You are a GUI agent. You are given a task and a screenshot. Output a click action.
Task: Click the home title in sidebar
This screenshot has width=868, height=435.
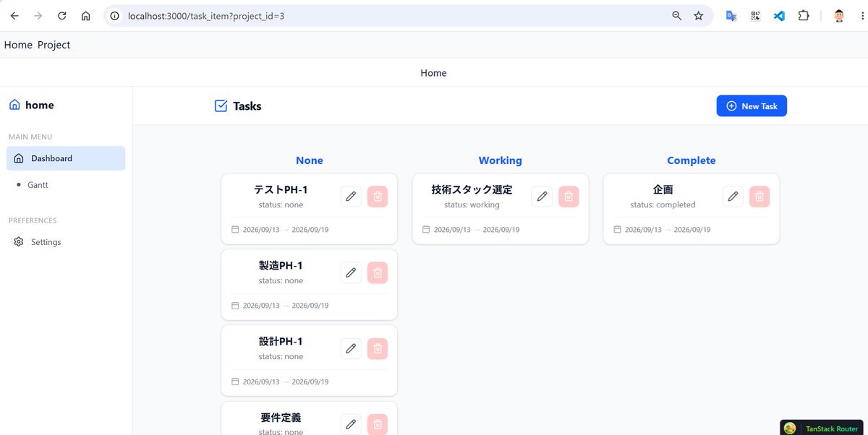(x=40, y=105)
